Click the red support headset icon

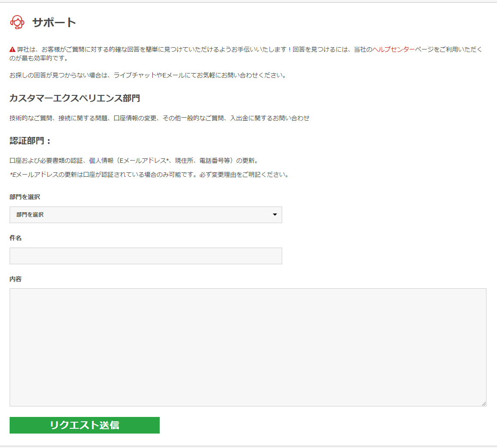click(x=17, y=22)
